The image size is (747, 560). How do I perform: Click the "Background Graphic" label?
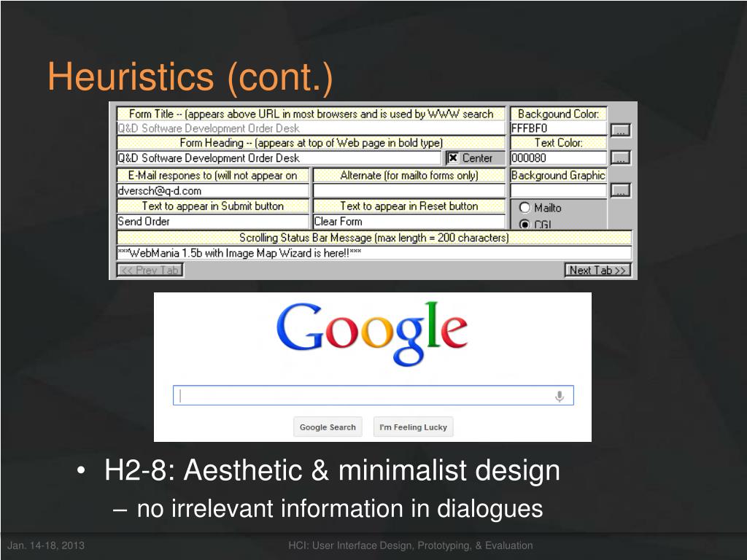click(x=558, y=175)
